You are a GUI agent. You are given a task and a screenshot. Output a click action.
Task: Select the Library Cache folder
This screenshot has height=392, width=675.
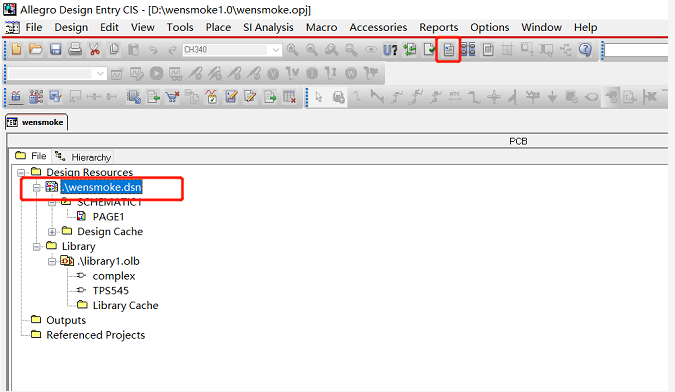coord(125,306)
